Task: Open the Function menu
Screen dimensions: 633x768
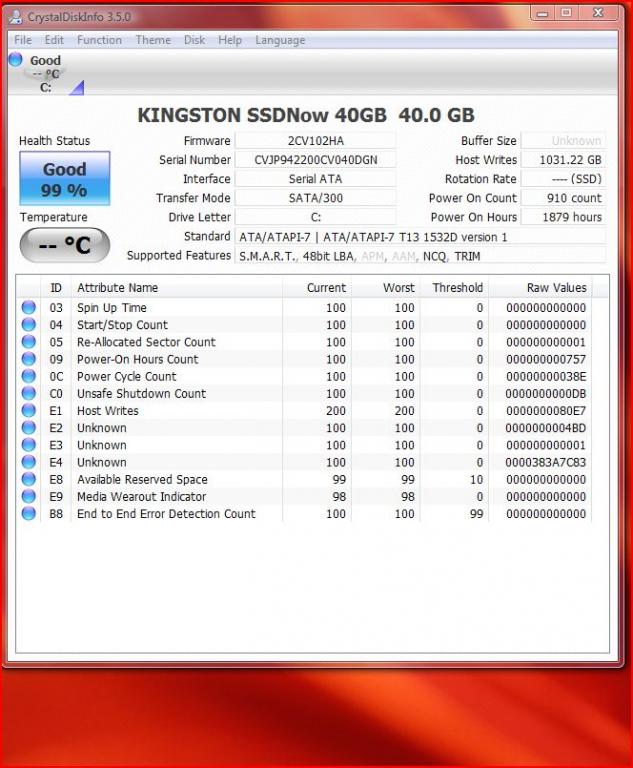Action: click(x=99, y=40)
